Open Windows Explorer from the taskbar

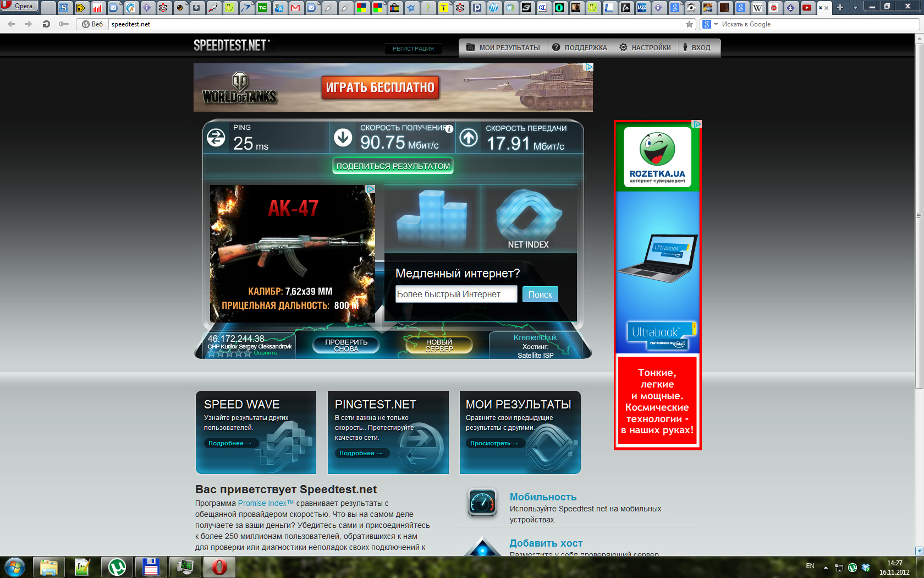click(x=49, y=567)
